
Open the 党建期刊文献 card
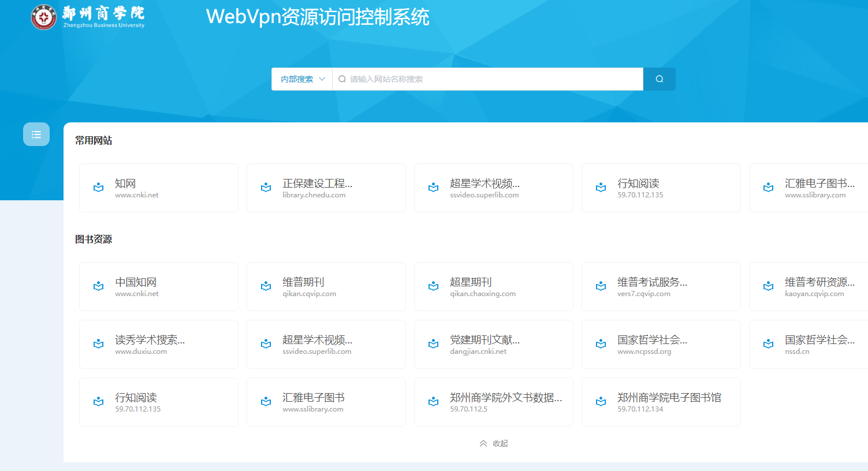click(494, 345)
